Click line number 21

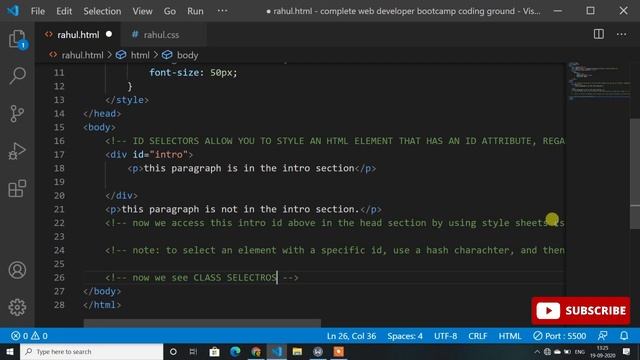click(59, 209)
